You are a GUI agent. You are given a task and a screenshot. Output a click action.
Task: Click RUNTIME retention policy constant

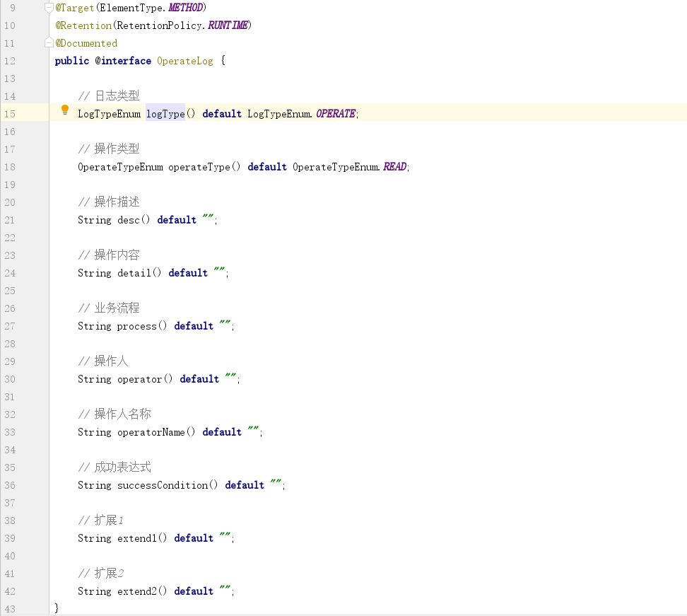coord(228,25)
